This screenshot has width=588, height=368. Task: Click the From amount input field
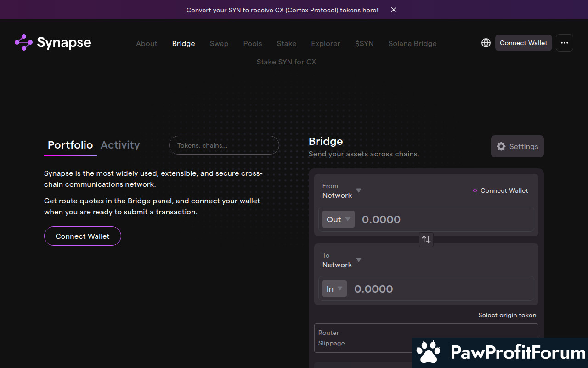(446, 219)
